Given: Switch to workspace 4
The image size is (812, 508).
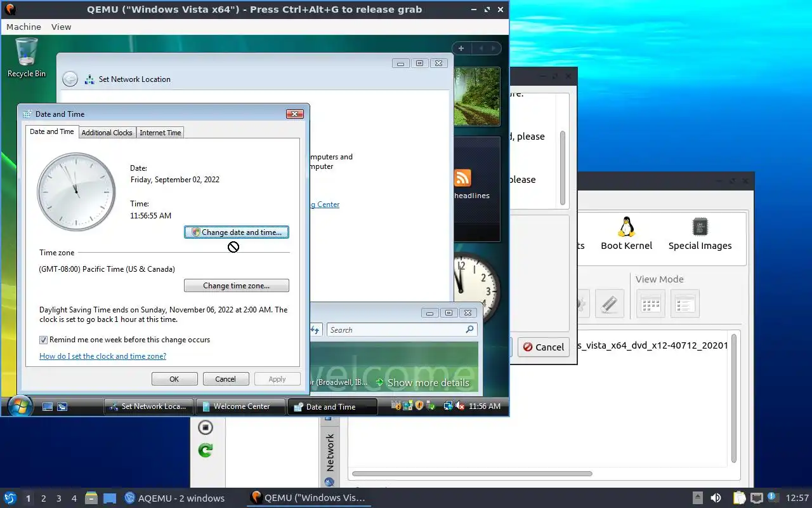Looking at the screenshot, I should (74, 498).
